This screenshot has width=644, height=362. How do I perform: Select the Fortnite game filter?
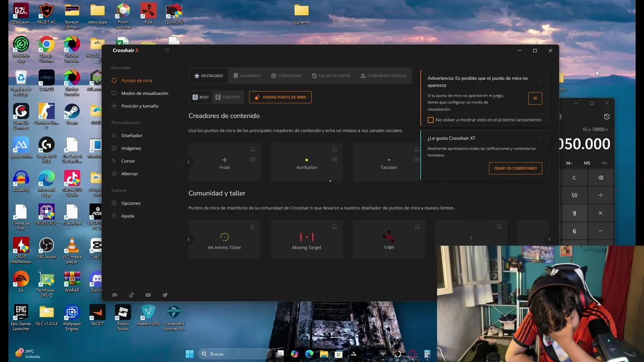point(227,97)
